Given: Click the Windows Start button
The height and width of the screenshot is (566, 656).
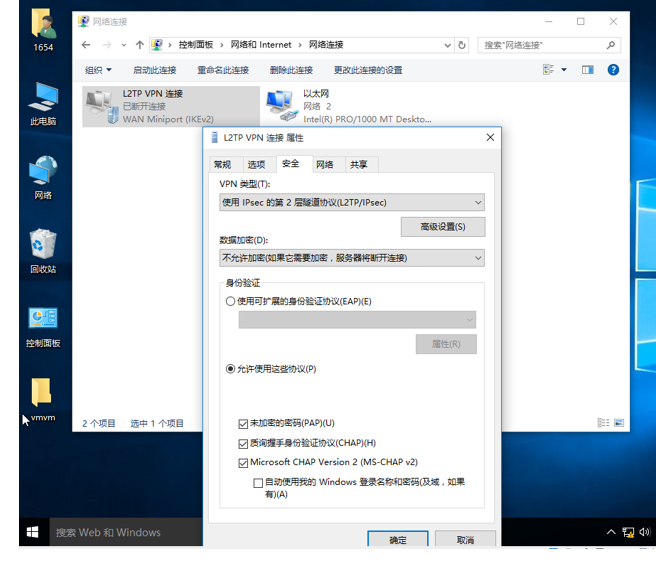Looking at the screenshot, I should [x=33, y=532].
